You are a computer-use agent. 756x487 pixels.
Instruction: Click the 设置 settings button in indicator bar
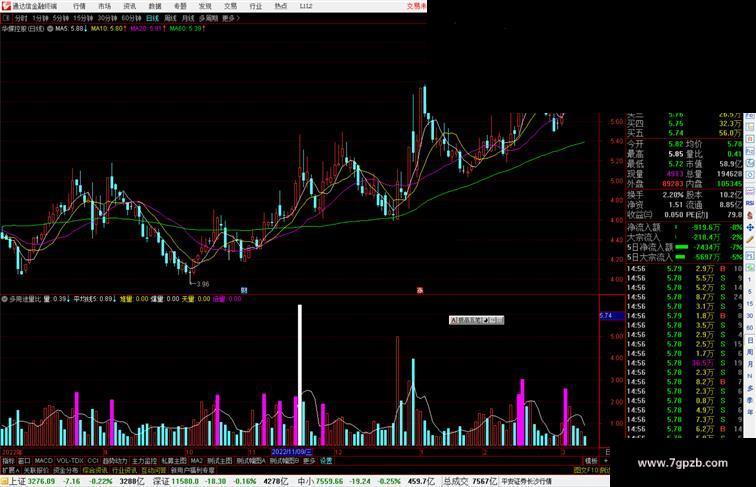[326, 461]
